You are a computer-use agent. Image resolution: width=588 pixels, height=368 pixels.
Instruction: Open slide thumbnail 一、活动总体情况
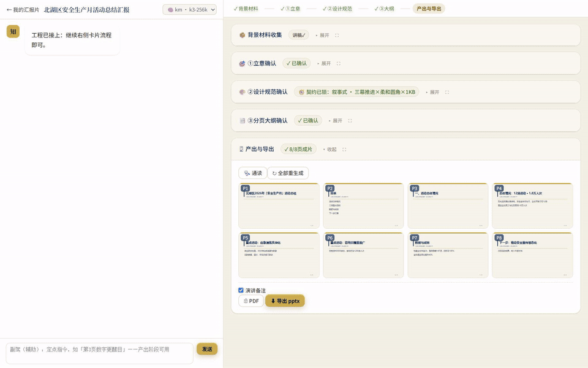click(448, 206)
